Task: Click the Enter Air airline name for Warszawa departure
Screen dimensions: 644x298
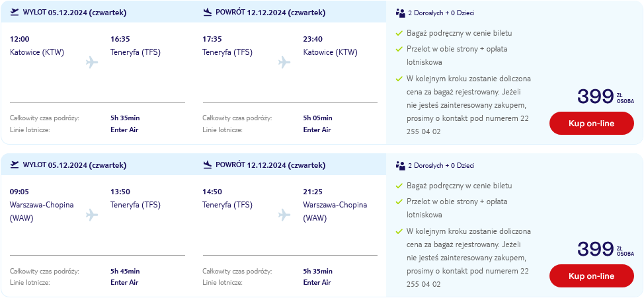Action: click(124, 282)
